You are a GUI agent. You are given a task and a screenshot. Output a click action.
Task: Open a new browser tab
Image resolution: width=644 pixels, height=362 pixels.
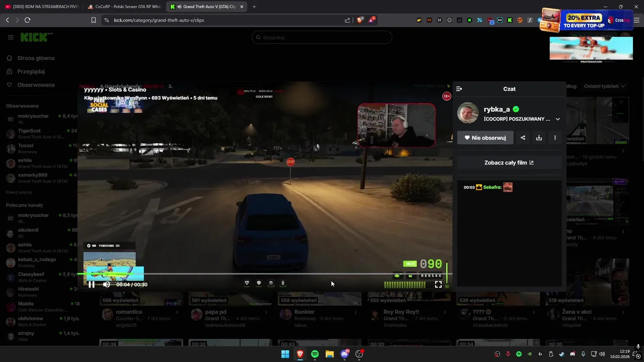tap(254, 7)
